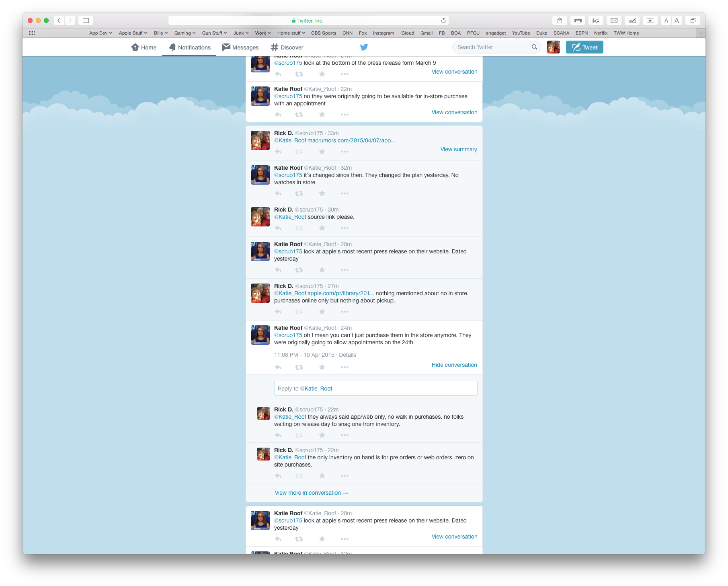Show all tabs icon in toolbar
Image resolution: width=728 pixels, height=586 pixels.
[693, 21]
